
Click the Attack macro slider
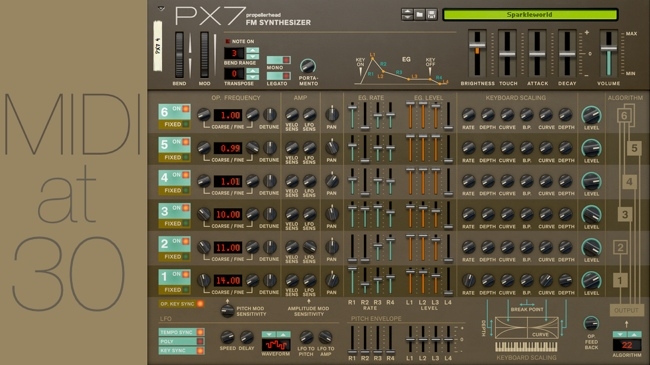(537, 54)
